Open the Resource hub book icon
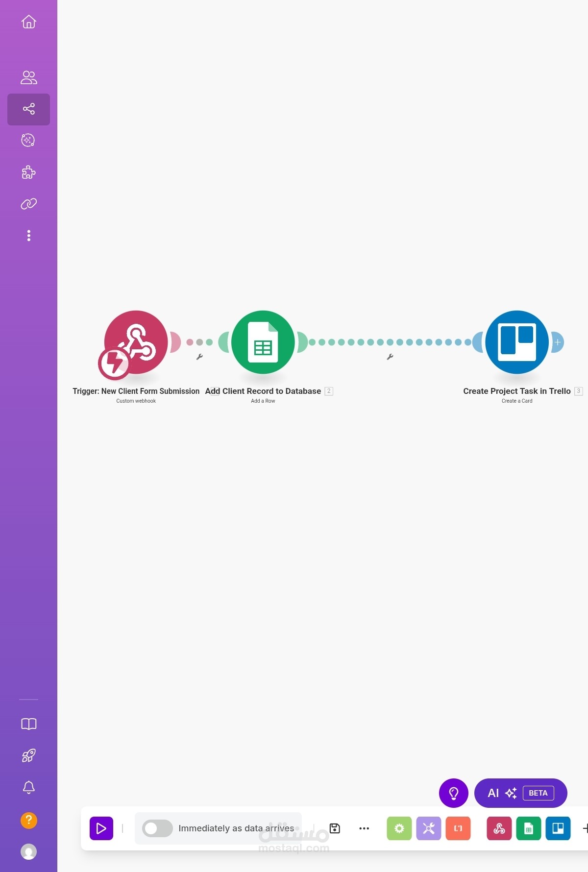The width and height of the screenshot is (588, 872). [x=29, y=724]
